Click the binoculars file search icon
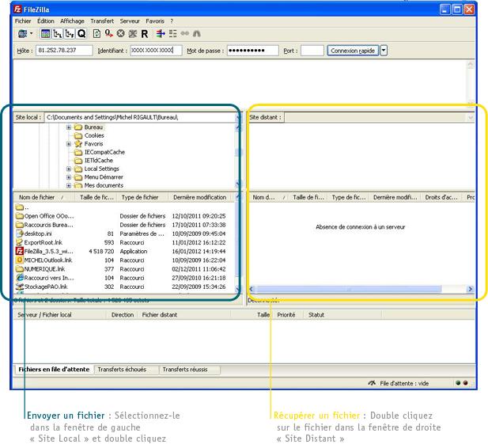 197,34
